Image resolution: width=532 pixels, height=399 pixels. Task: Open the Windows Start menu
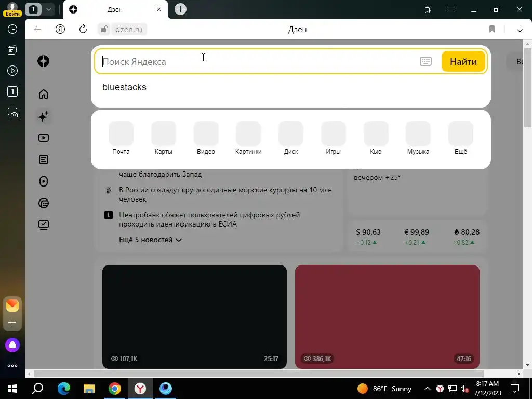point(12,389)
